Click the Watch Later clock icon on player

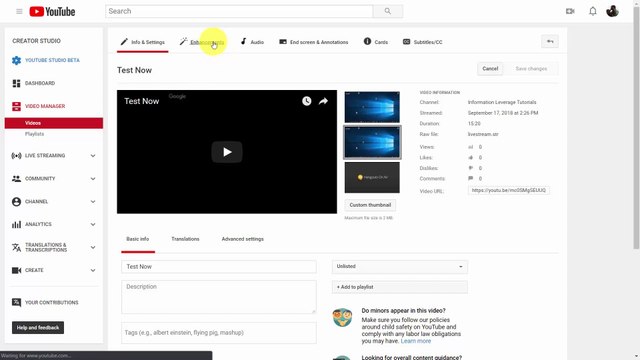coord(307,101)
